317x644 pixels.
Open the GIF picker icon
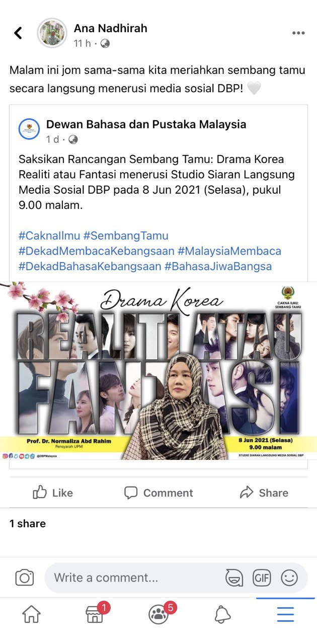coord(262,578)
